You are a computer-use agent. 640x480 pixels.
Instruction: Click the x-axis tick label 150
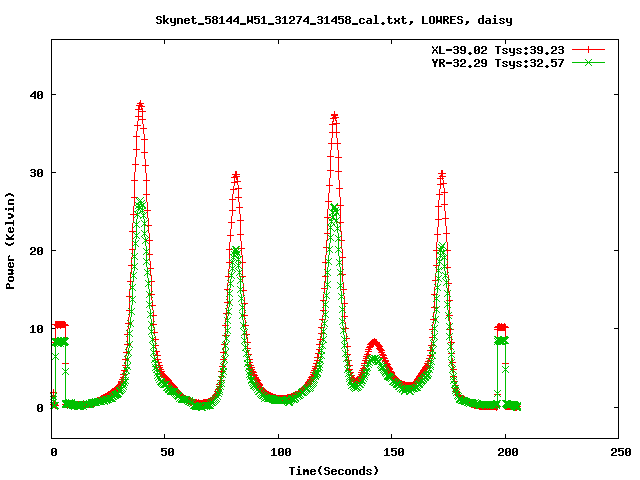click(393, 452)
